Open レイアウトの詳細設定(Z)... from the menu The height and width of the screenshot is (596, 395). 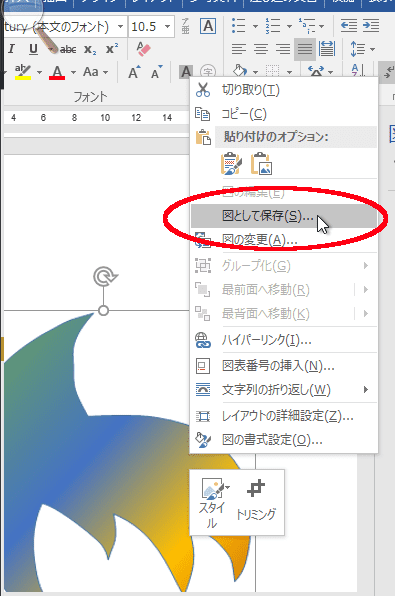(284, 416)
